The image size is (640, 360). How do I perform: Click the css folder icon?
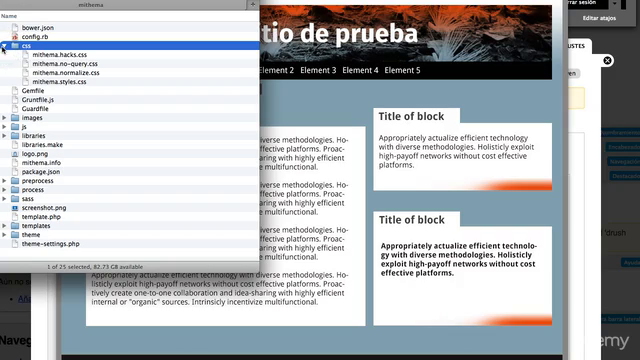[x=15, y=46]
